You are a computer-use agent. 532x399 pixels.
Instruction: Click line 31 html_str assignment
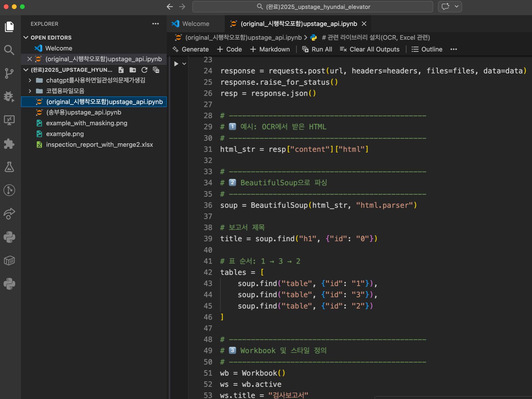coord(294,149)
